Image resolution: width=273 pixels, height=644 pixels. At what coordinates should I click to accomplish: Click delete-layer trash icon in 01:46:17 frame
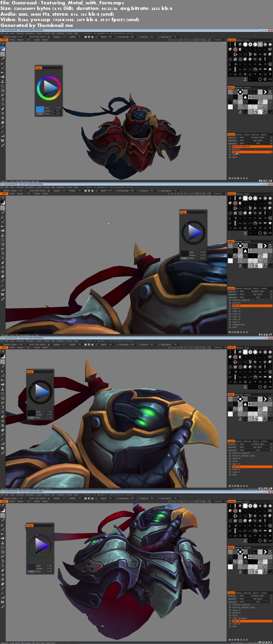pos(232,332)
